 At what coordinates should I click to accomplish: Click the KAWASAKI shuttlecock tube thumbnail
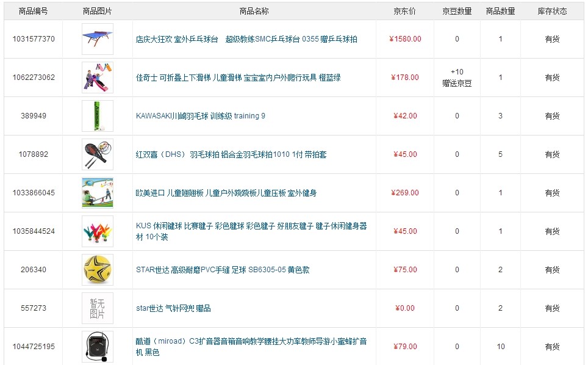pos(98,116)
